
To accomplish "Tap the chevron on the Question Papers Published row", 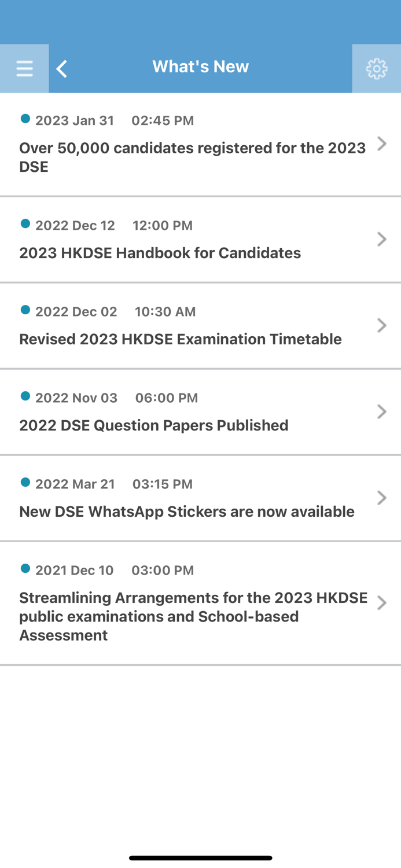I will (x=382, y=411).
